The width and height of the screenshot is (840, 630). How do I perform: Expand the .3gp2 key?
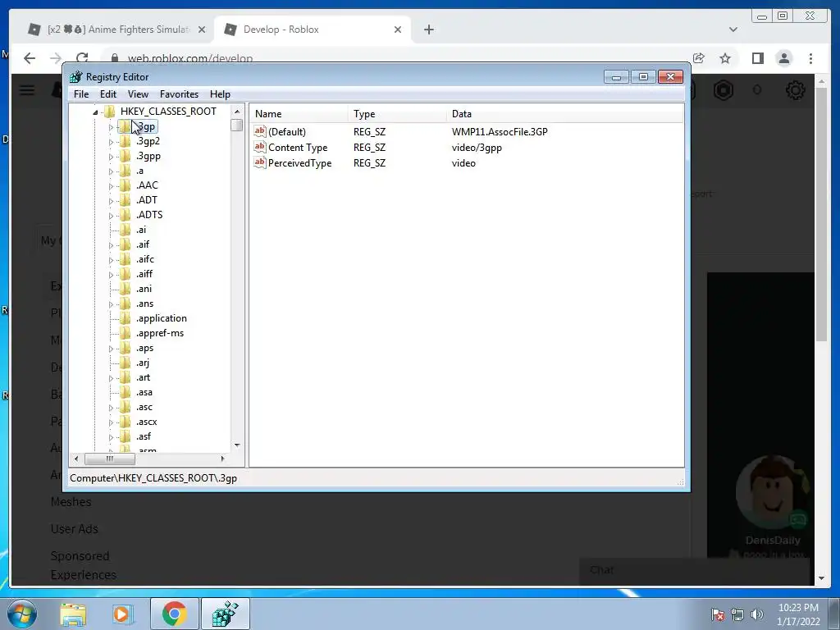click(x=111, y=142)
